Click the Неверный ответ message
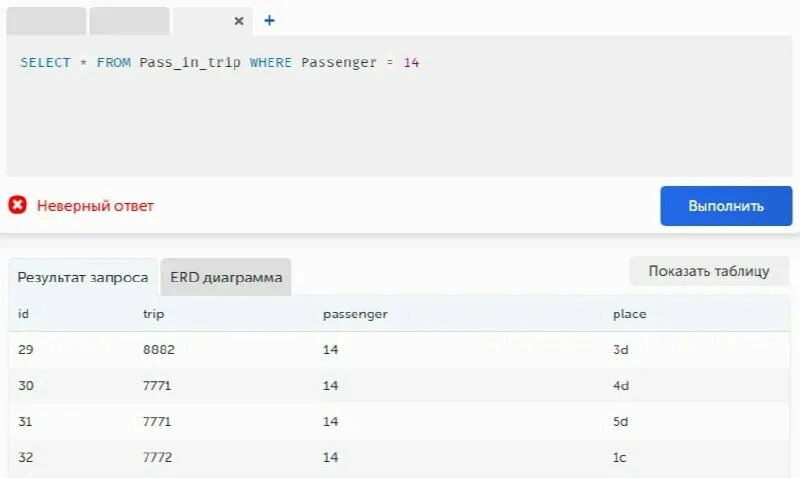The width and height of the screenshot is (800, 478). click(x=95, y=206)
